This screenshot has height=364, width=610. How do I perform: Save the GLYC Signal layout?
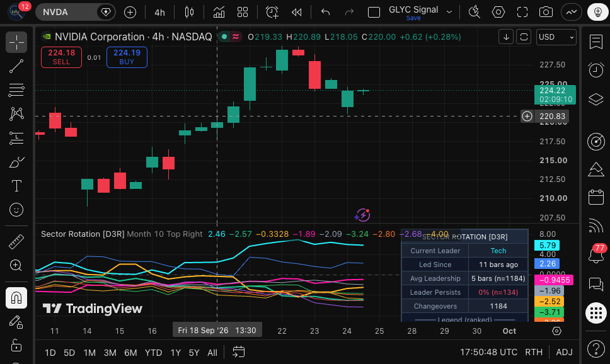413,18
